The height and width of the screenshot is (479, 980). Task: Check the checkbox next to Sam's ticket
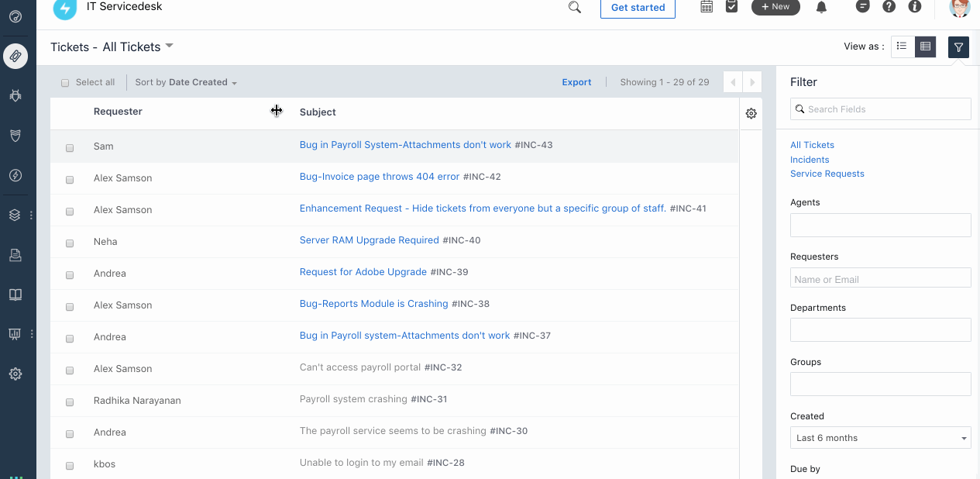[x=70, y=146]
